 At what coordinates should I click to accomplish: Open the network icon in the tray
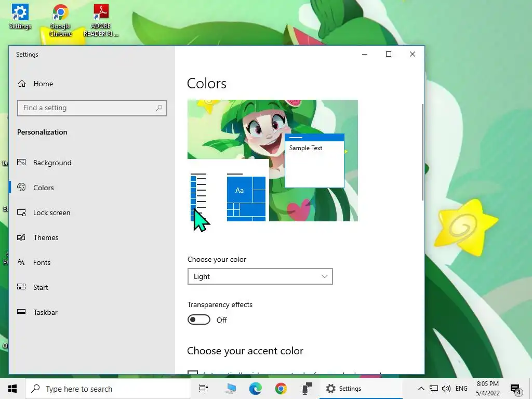pyautogui.click(x=434, y=389)
